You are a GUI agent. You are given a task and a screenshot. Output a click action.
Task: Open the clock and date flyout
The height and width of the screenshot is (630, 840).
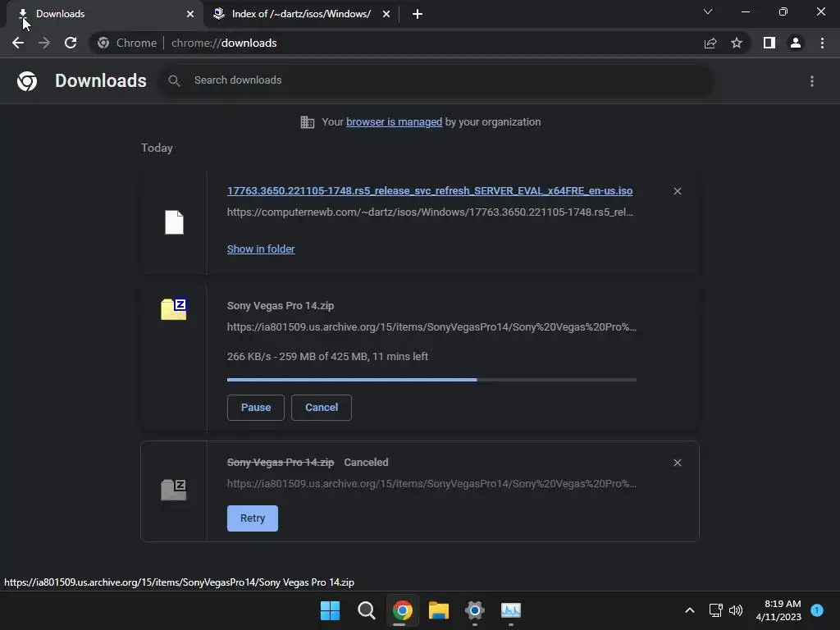click(778, 610)
